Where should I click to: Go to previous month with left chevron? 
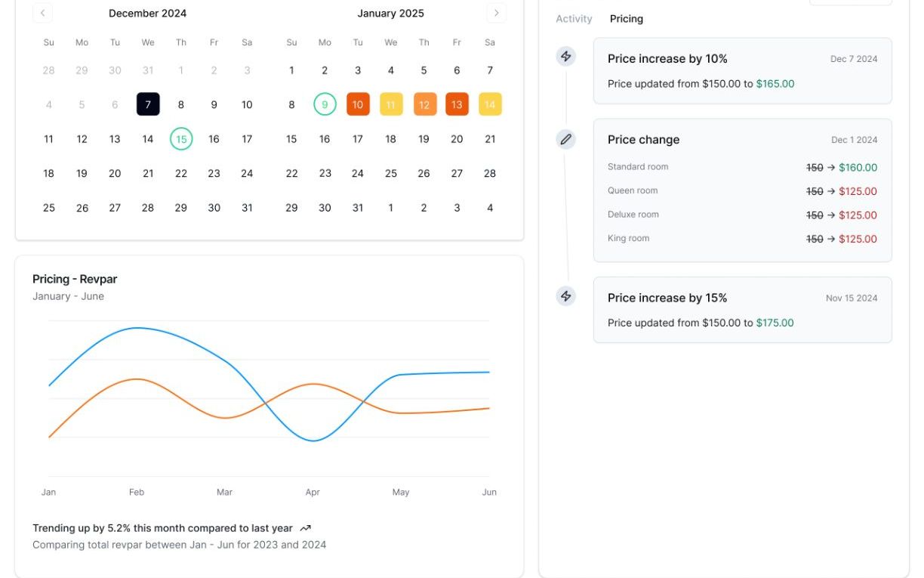point(43,13)
